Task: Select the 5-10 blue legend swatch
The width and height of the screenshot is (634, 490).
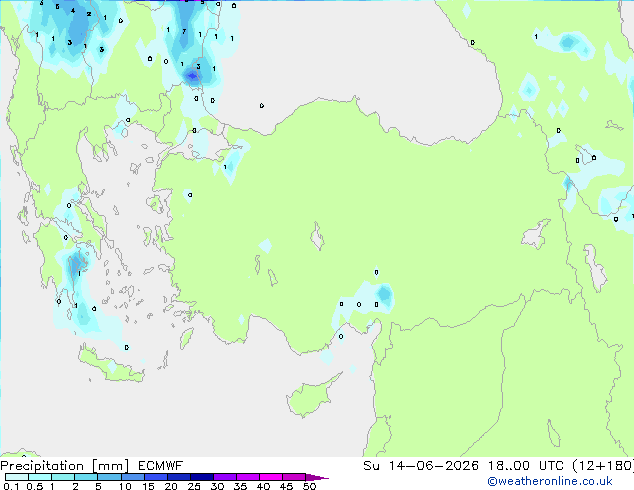Action: [x=110, y=477]
